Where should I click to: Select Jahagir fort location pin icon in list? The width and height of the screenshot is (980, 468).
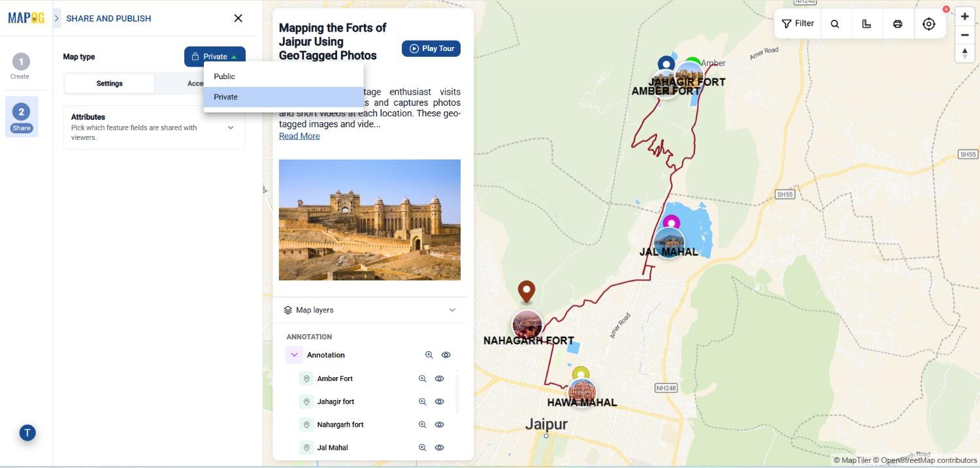306,401
